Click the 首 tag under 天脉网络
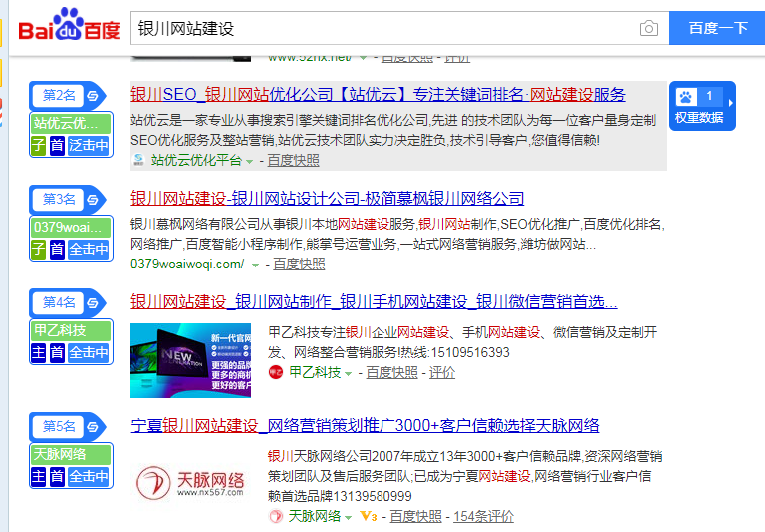This screenshot has height=532, width=765. tap(57, 477)
